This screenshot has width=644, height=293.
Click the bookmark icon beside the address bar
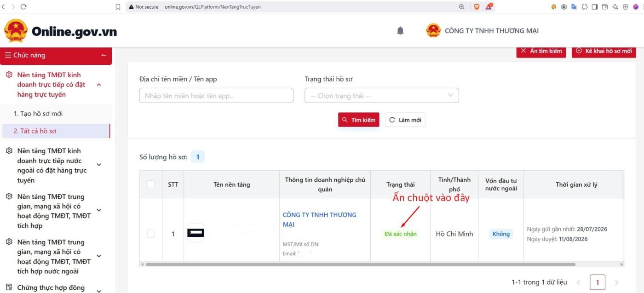coord(118,7)
